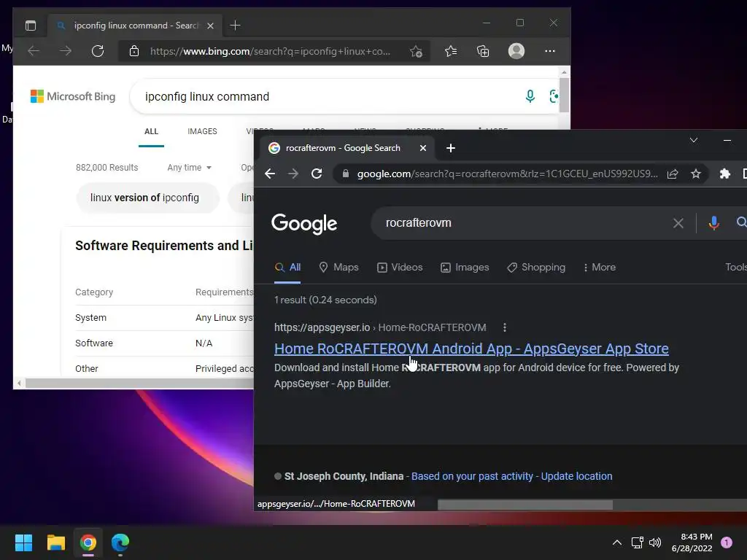
Task: Add Bing page to favorites in Edge
Action: [x=416, y=51]
